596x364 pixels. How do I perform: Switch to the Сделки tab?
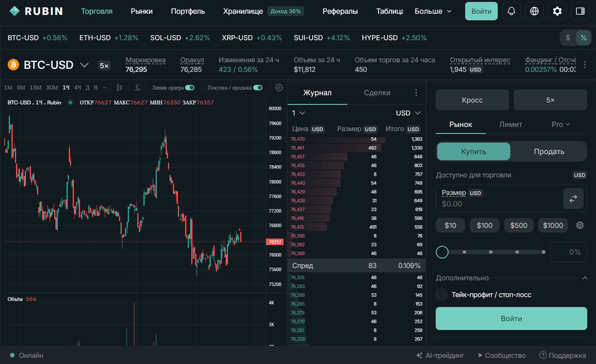[377, 93]
